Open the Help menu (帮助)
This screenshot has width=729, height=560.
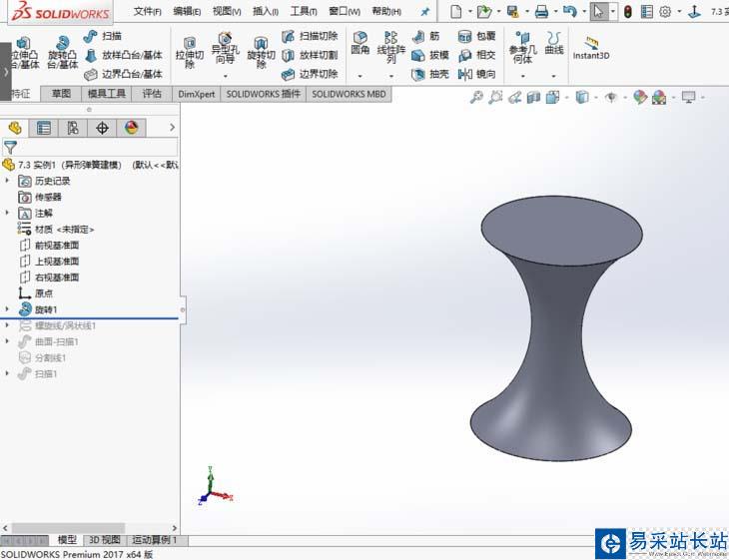click(386, 11)
